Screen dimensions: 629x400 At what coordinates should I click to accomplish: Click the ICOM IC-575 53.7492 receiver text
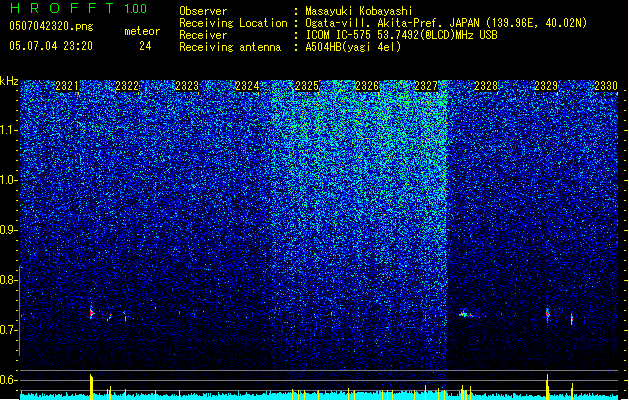point(401,35)
